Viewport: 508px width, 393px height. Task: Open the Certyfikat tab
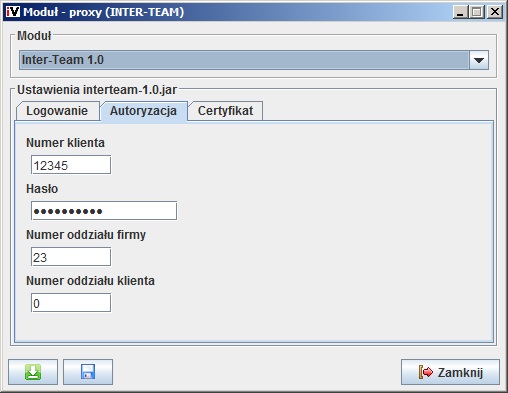tap(226, 111)
